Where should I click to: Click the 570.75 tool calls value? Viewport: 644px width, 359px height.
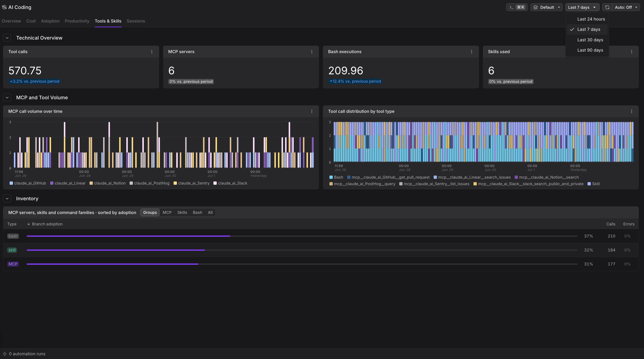point(25,71)
